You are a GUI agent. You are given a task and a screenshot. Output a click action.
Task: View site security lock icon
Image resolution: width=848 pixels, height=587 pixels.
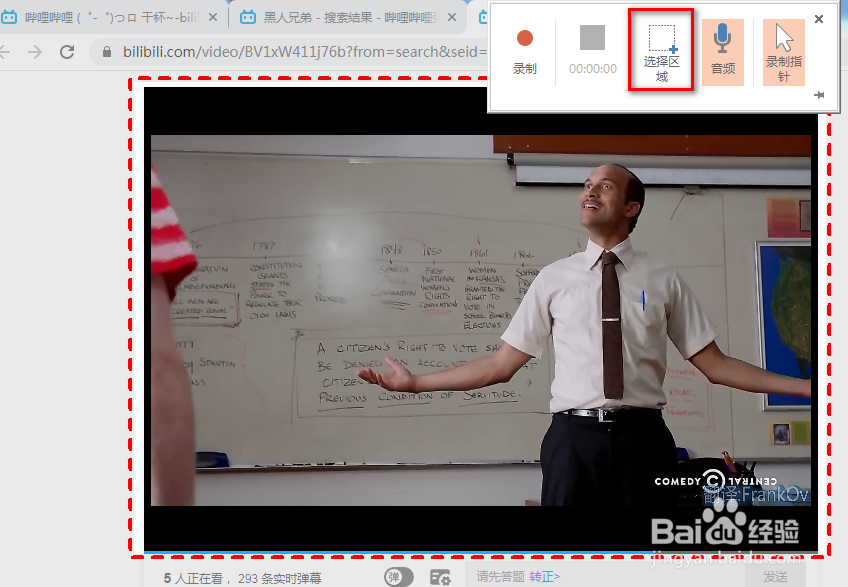(x=107, y=52)
